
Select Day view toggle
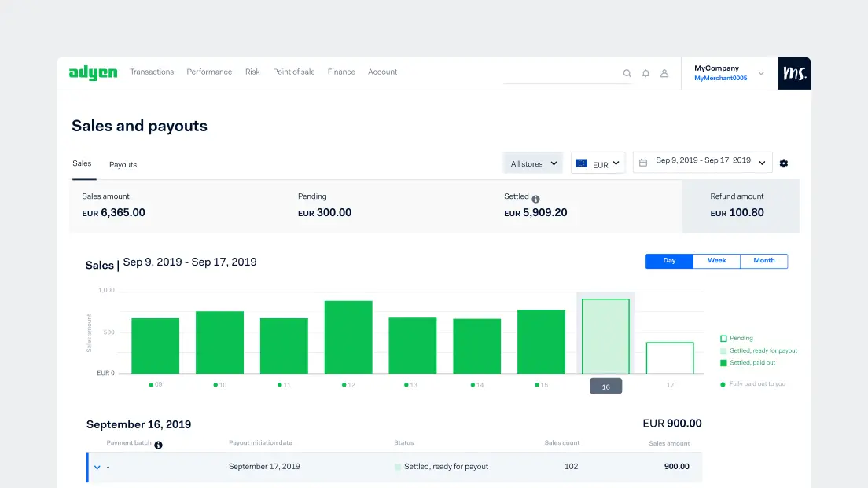click(x=669, y=261)
